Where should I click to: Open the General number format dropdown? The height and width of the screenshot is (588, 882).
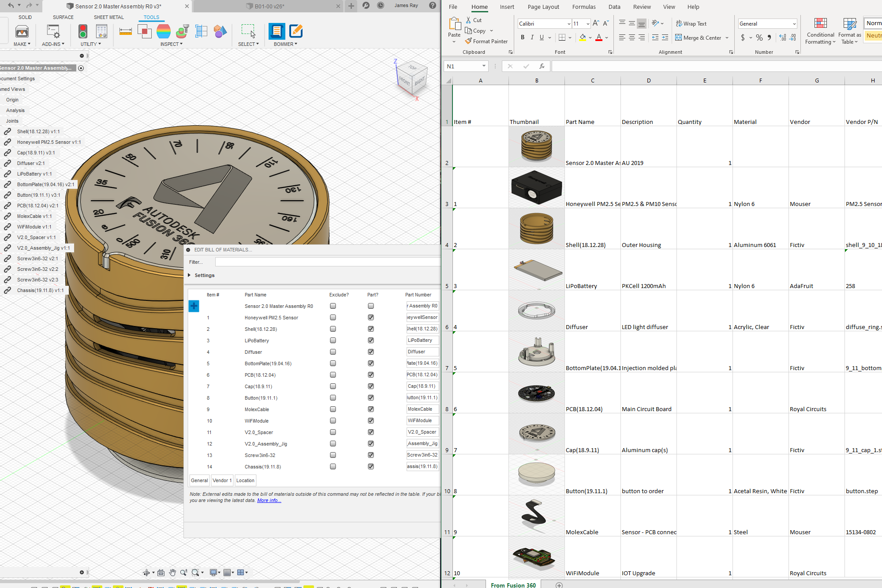(x=794, y=24)
